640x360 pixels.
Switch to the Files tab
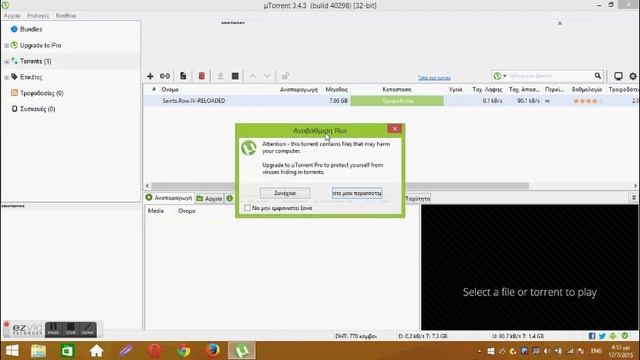(x=209, y=198)
